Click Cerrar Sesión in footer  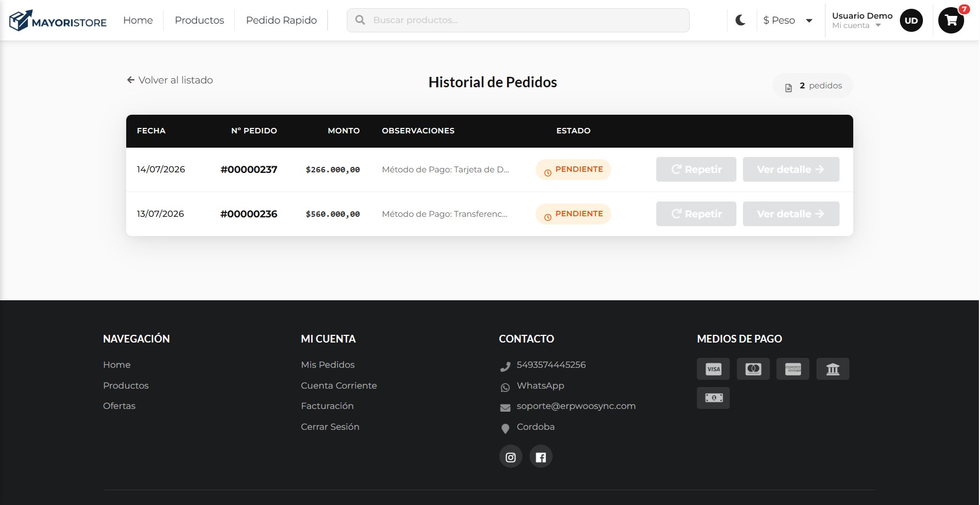[330, 427]
